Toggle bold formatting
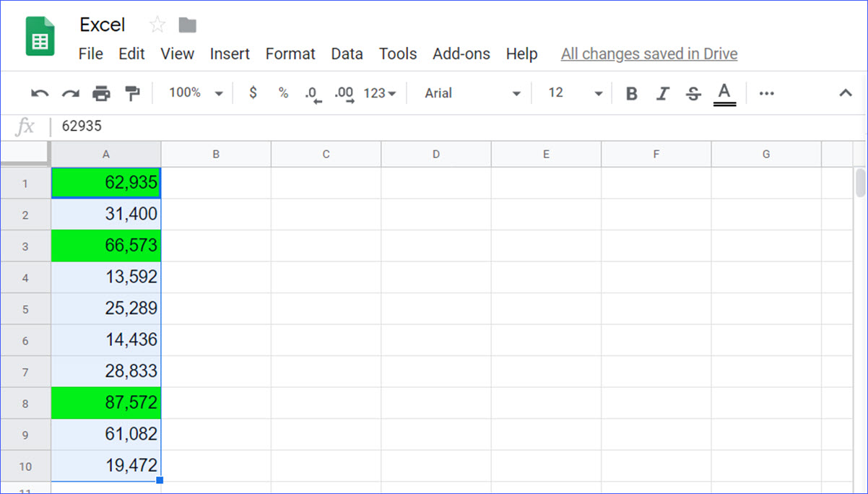 pyautogui.click(x=631, y=92)
